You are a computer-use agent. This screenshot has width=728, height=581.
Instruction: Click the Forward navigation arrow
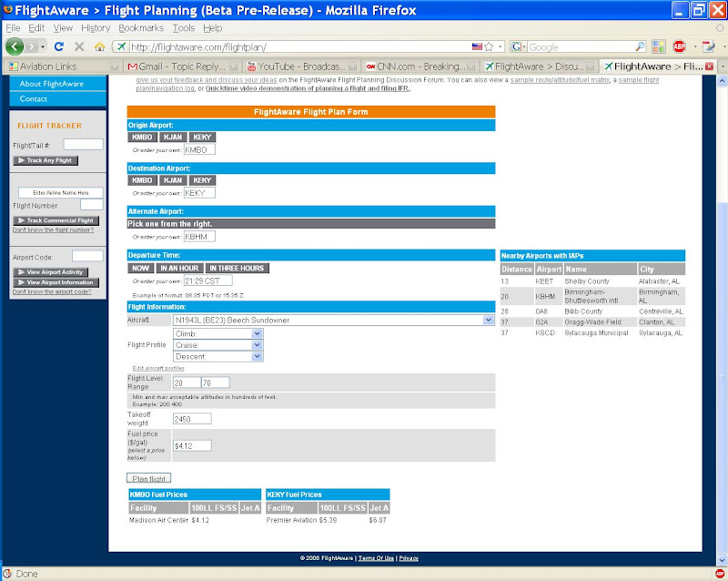click(32, 46)
